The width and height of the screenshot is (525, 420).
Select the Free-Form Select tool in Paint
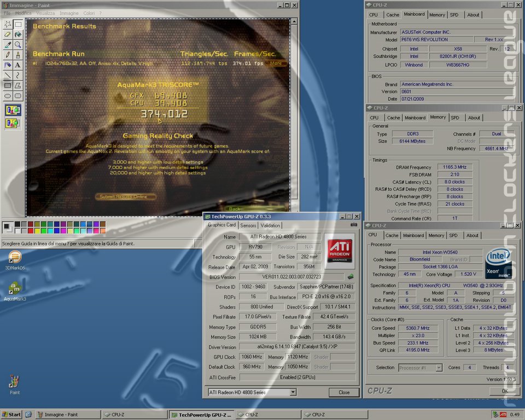point(8,24)
